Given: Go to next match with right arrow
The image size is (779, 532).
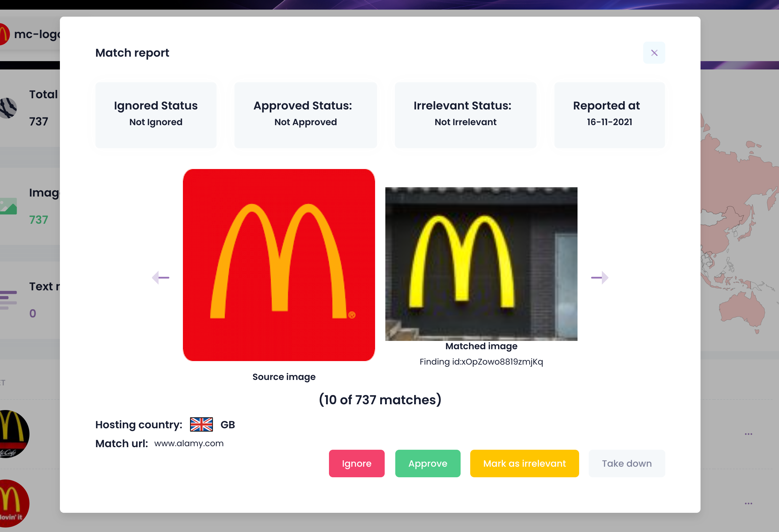Looking at the screenshot, I should coord(600,278).
